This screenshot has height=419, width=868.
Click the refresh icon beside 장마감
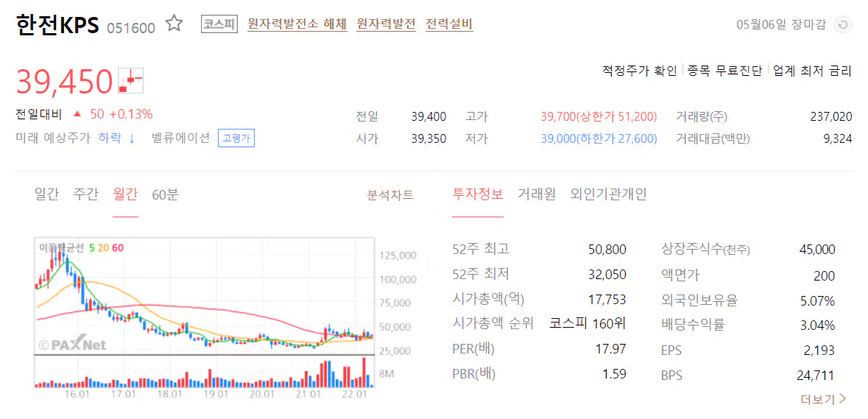click(843, 25)
